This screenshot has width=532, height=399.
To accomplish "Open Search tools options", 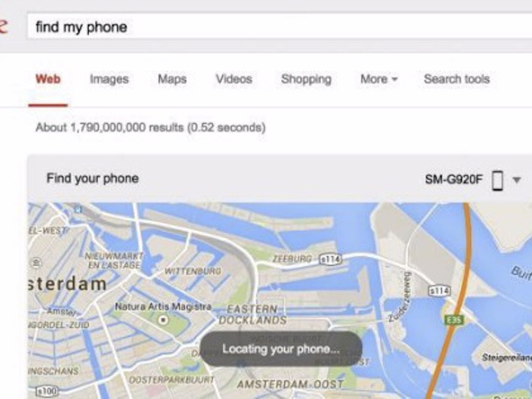I will coord(457,79).
